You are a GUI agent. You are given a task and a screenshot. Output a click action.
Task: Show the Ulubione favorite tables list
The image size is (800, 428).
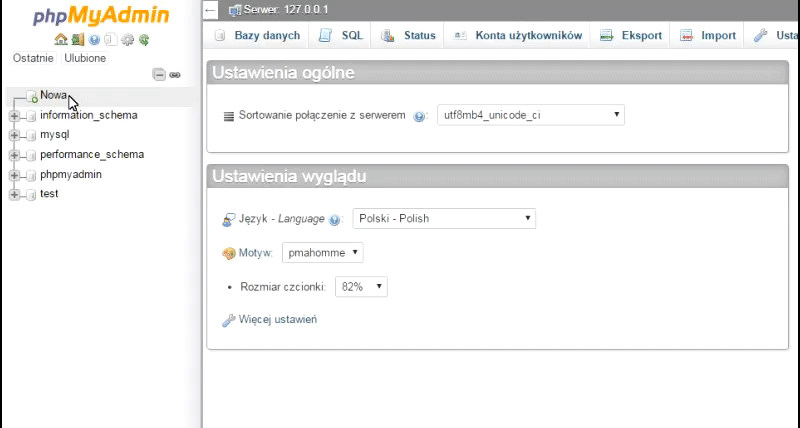pyautogui.click(x=85, y=58)
